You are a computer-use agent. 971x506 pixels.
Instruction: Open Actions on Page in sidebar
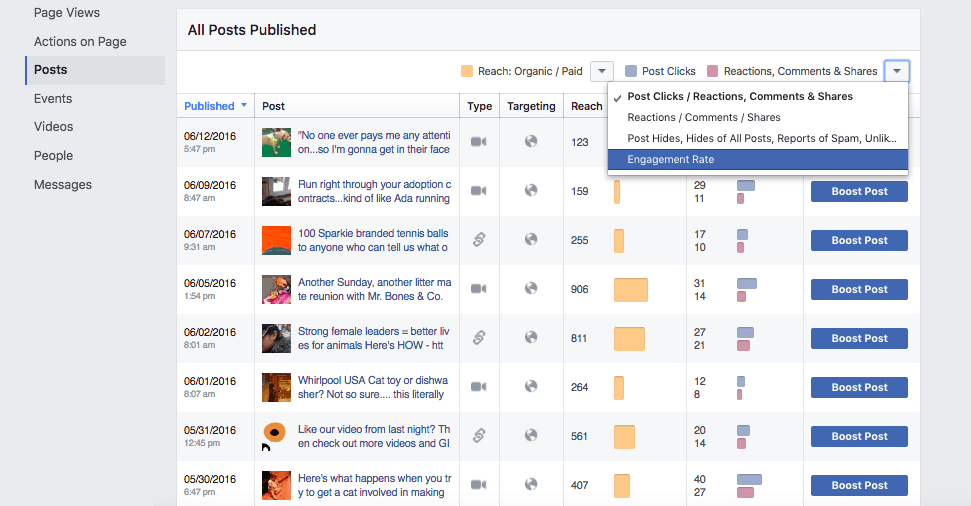(x=80, y=42)
